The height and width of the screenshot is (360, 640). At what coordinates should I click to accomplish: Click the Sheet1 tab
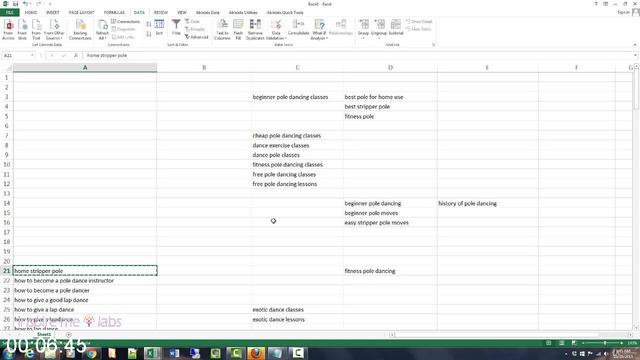[x=44, y=335]
